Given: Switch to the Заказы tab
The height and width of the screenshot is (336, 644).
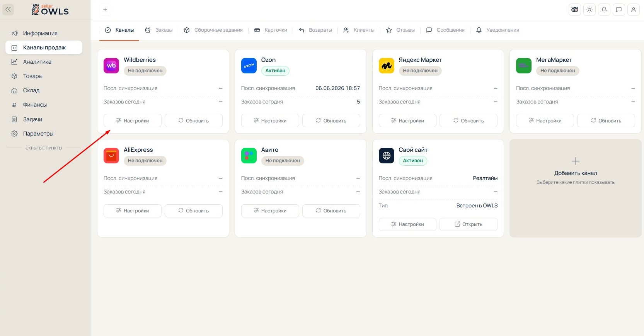Looking at the screenshot, I should pyautogui.click(x=159, y=30).
